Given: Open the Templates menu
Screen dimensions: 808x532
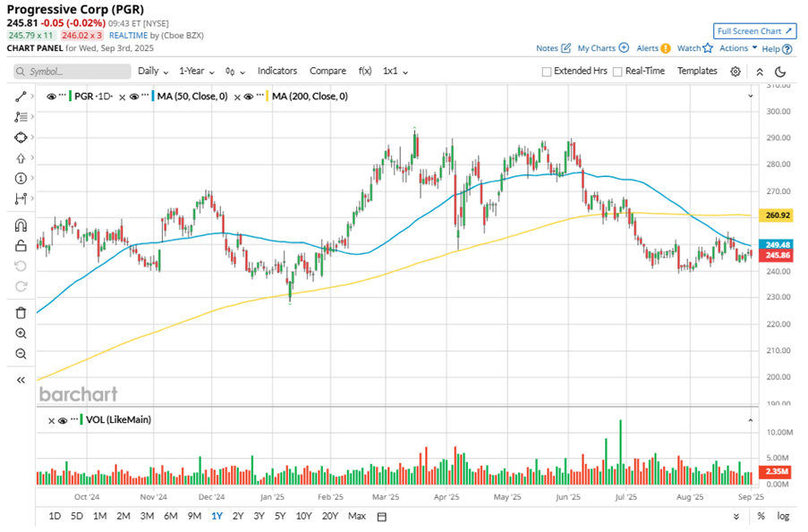Looking at the screenshot, I should pyautogui.click(x=697, y=71).
